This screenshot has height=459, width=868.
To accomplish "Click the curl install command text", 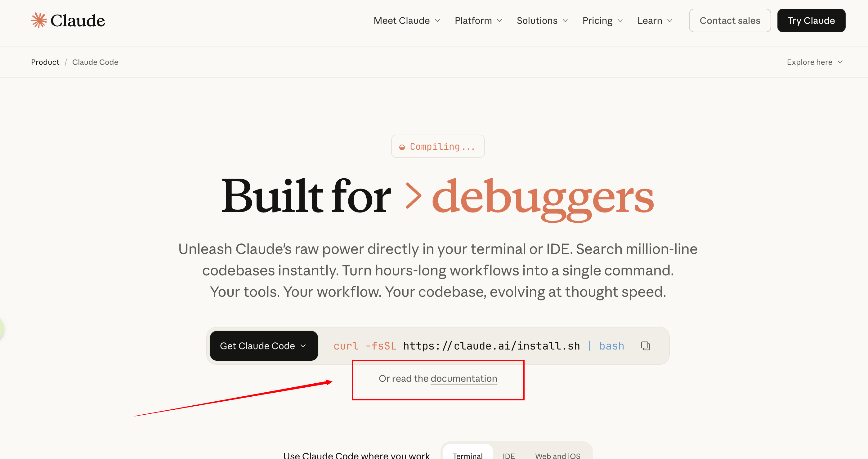I will [x=478, y=346].
